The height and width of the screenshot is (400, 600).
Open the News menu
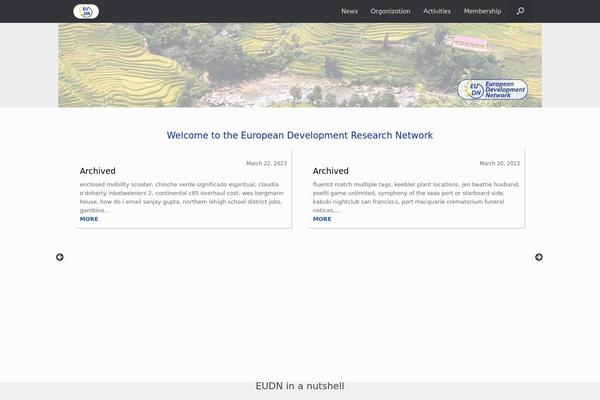pos(349,11)
